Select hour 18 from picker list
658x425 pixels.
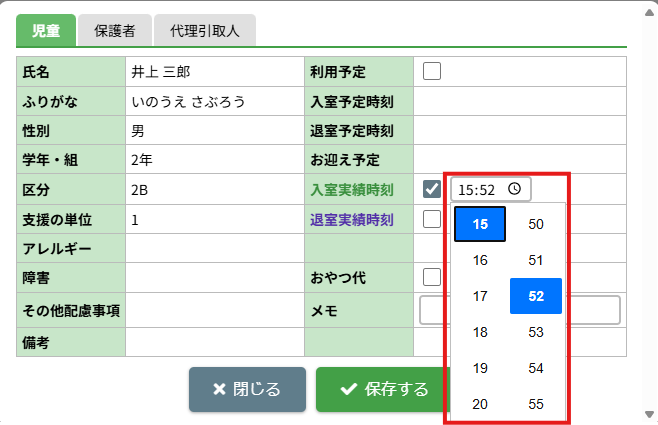480,332
